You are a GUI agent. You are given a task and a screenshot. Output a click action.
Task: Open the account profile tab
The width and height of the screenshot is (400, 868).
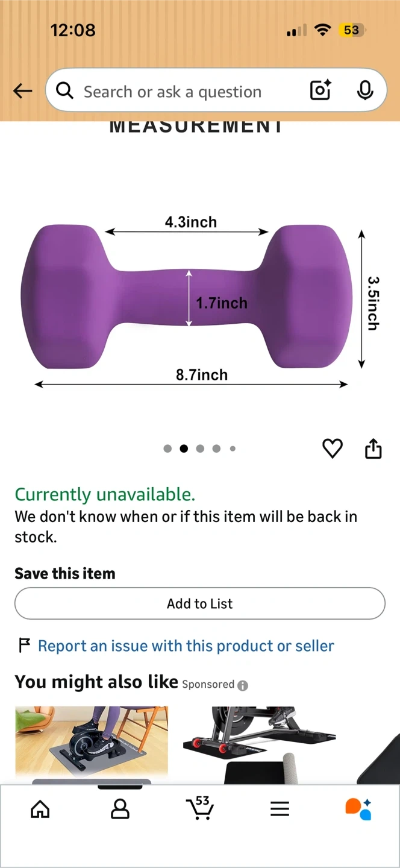pyautogui.click(x=120, y=809)
